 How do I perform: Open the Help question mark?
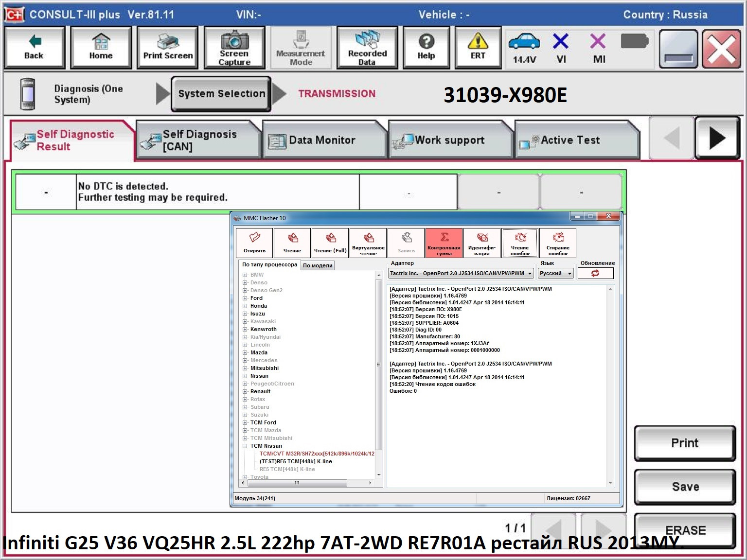coord(426,48)
